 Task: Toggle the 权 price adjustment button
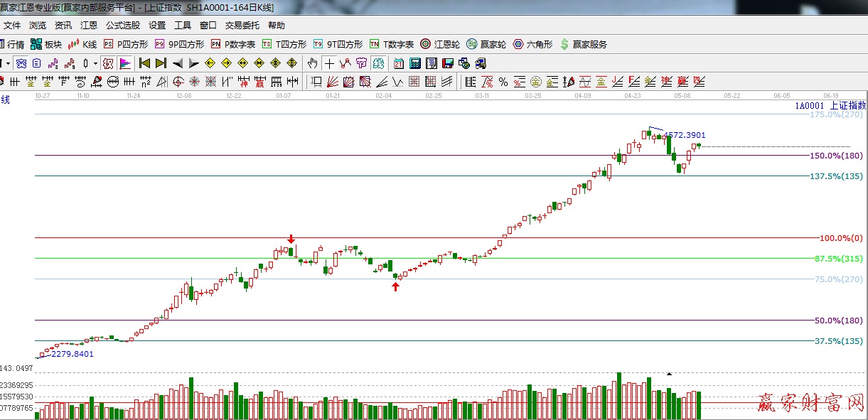(107, 63)
